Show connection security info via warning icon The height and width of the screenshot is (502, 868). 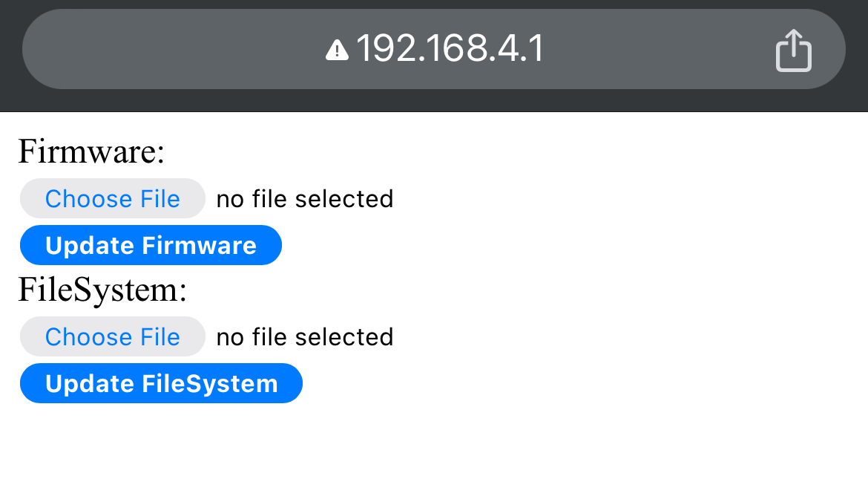point(337,50)
